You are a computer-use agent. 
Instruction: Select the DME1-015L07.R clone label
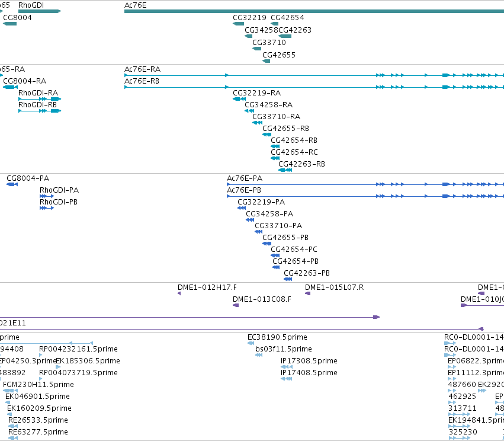click(x=334, y=287)
